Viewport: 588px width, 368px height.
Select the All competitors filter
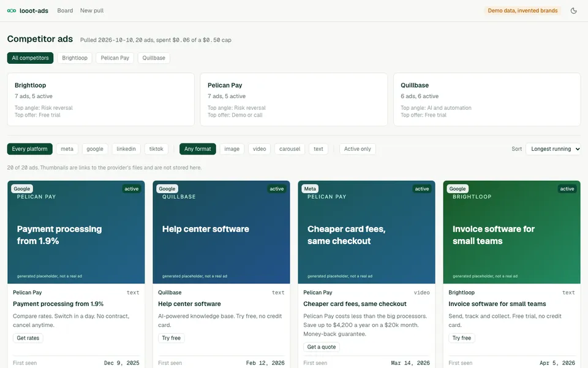[x=31, y=58]
